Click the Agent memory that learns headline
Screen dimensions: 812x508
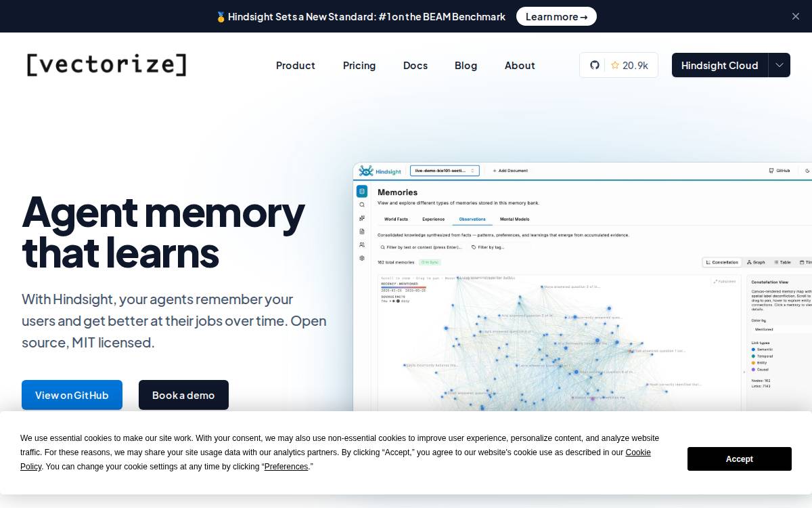tap(163, 232)
